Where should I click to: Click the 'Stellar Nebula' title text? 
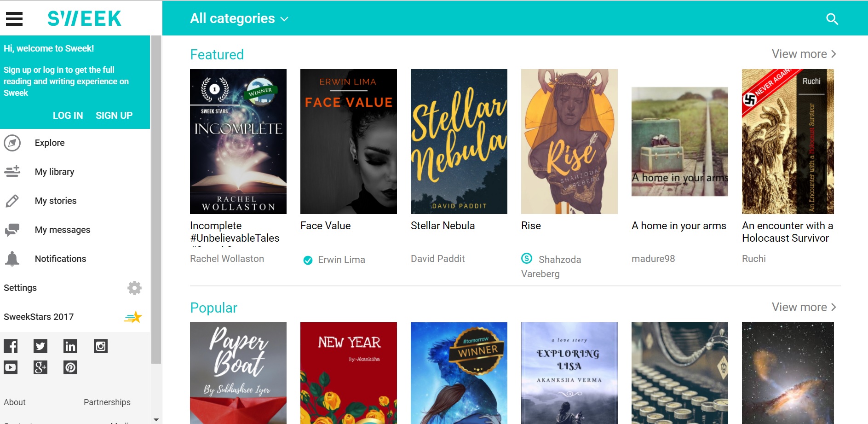coord(443,226)
